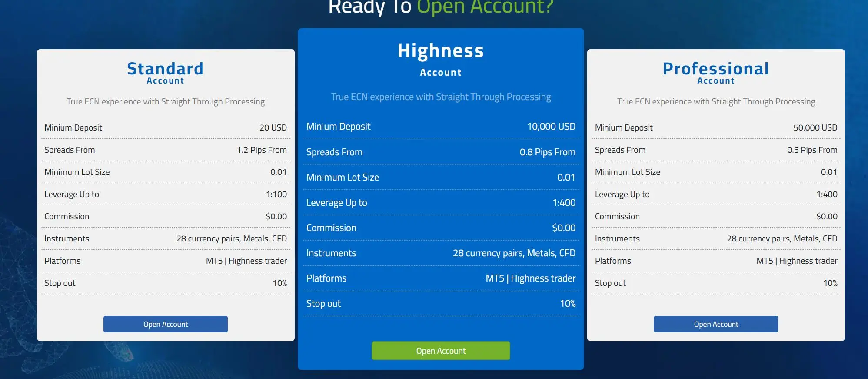Click Highness card's '10%' stop out value

pyautogui.click(x=568, y=303)
